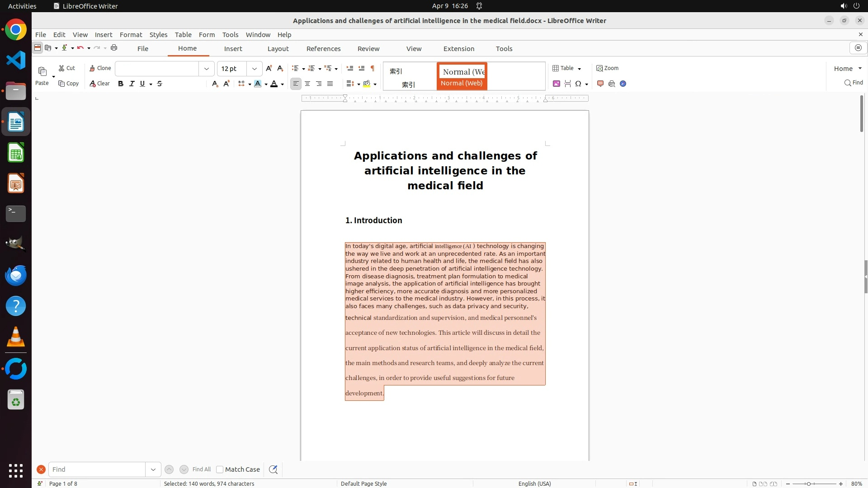Expand the Table dropdown arrow
The width and height of the screenshot is (868, 488).
[x=580, y=69]
